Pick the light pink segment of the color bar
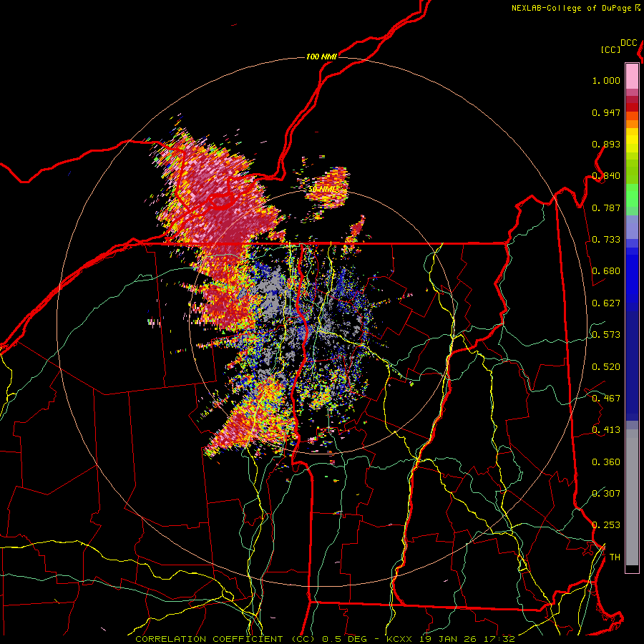644x644 pixels. (x=632, y=76)
